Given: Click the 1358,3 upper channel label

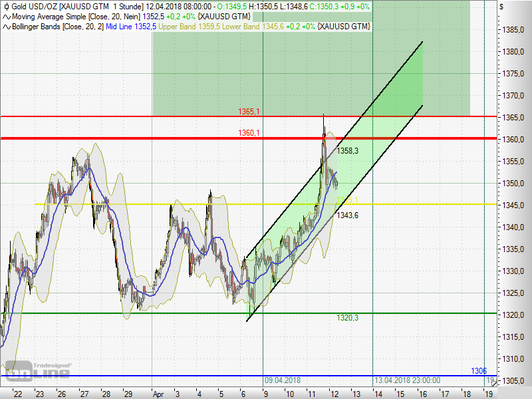Looking at the screenshot, I should pyautogui.click(x=347, y=151).
